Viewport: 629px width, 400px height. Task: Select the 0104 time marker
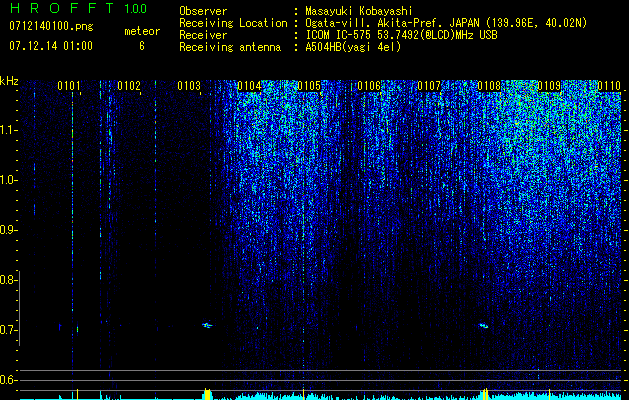click(x=249, y=86)
